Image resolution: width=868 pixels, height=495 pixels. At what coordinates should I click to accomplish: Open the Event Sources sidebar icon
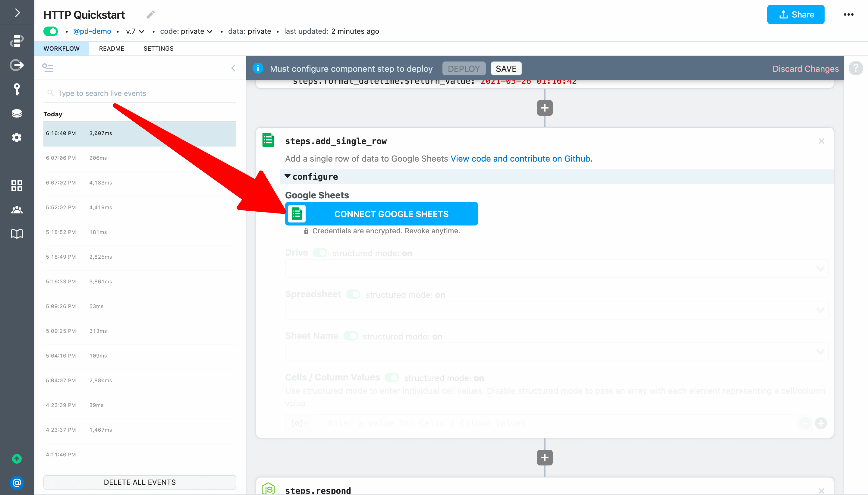coord(17,65)
